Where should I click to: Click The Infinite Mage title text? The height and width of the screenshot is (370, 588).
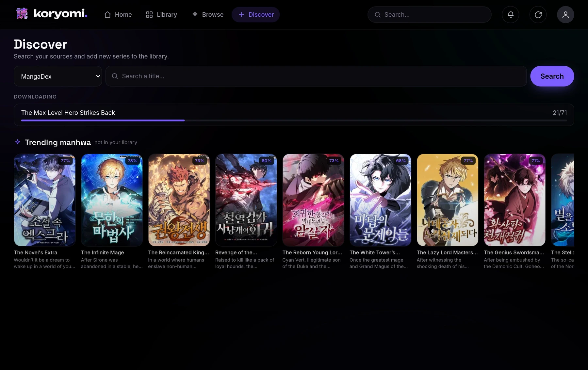tap(103, 252)
